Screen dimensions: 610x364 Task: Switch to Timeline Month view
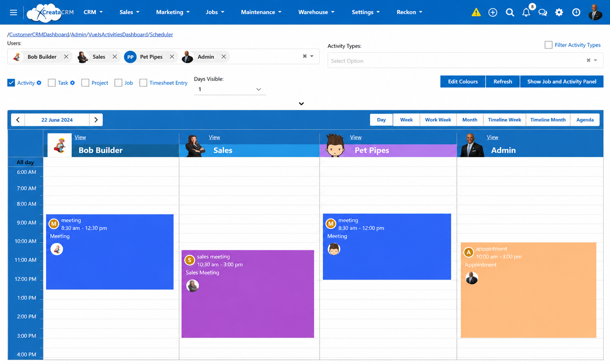pos(548,120)
